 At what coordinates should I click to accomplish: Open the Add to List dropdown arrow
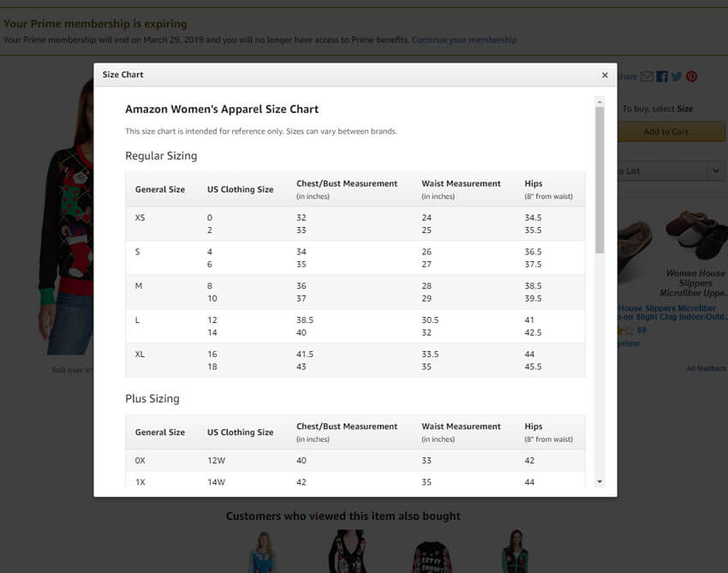click(716, 171)
